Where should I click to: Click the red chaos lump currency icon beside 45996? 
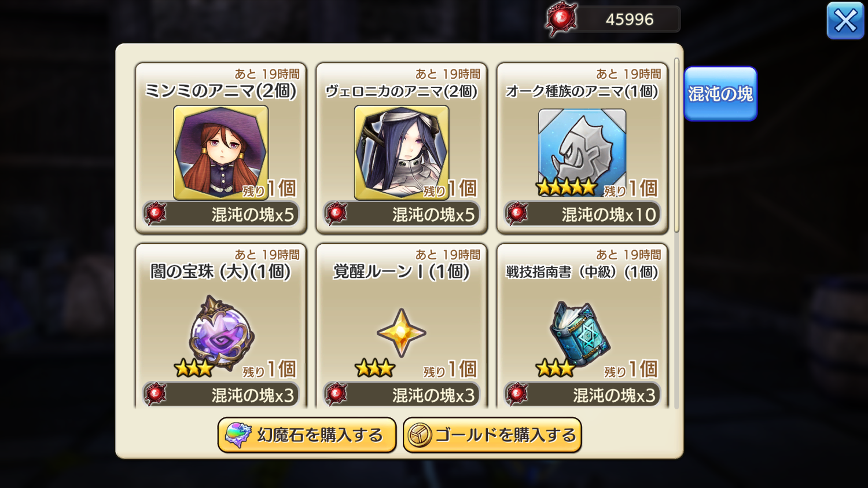pyautogui.click(x=561, y=19)
